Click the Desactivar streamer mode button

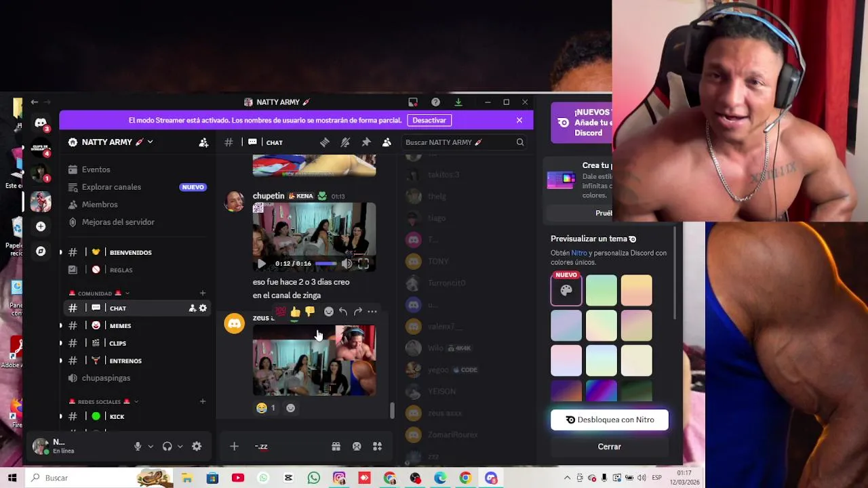coord(429,121)
